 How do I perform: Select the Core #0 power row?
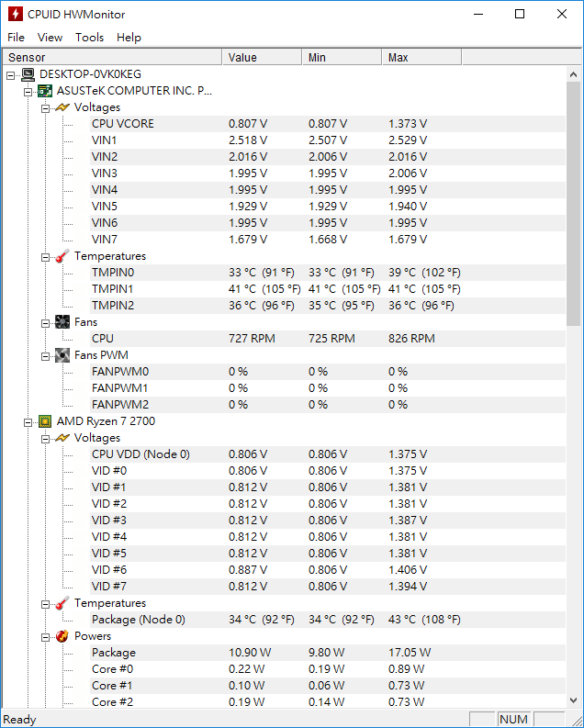[x=328, y=669]
